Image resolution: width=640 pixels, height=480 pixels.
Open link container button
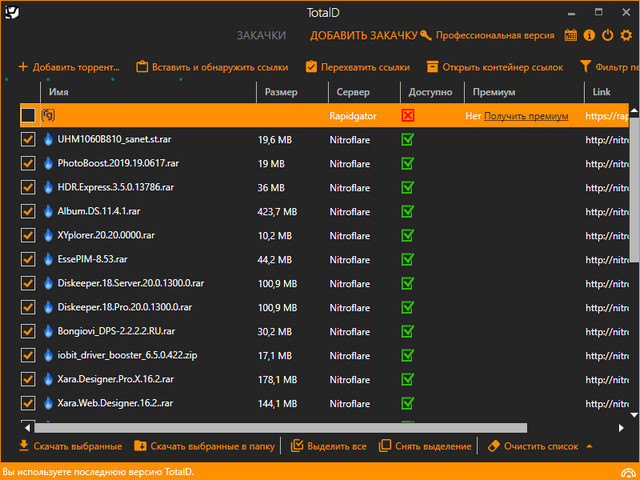point(495,67)
